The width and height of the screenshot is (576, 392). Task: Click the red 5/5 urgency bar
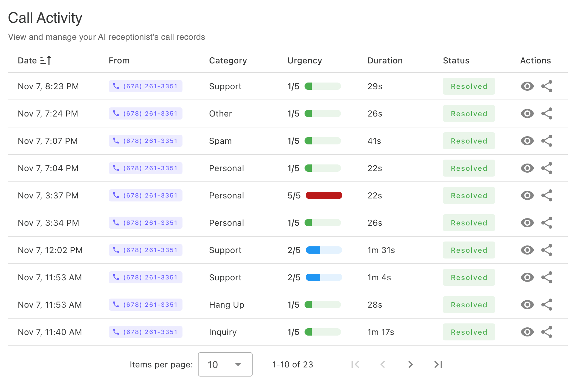click(x=324, y=195)
